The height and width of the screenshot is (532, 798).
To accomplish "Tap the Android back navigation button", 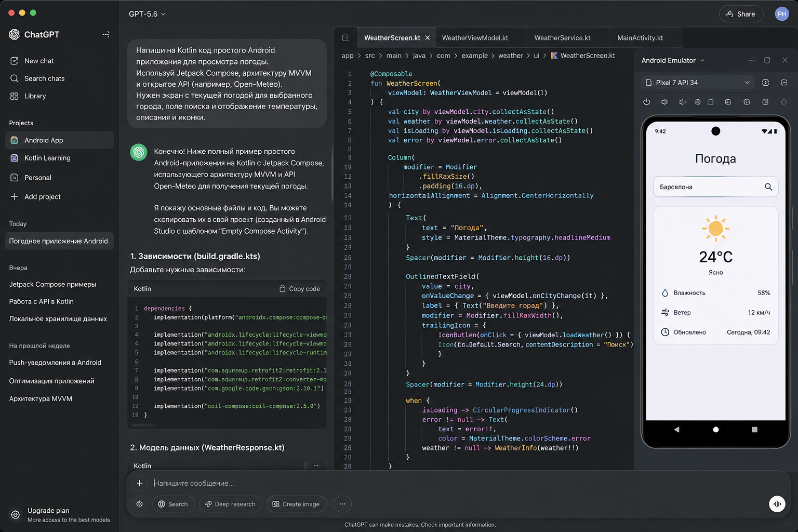I will 676,430.
